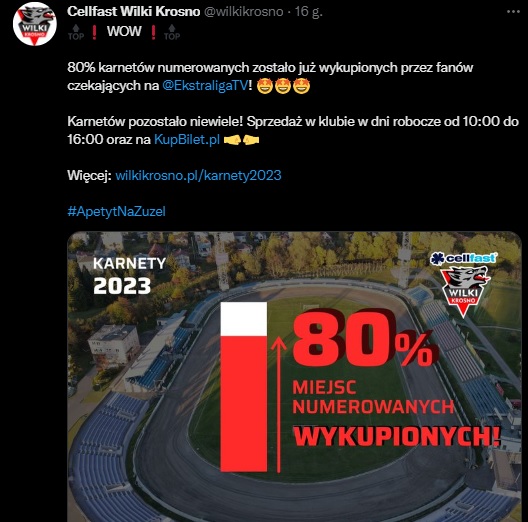Screen dimensions: 528x522
Task: Click the star-eyes emoji trio
Action: point(283,86)
